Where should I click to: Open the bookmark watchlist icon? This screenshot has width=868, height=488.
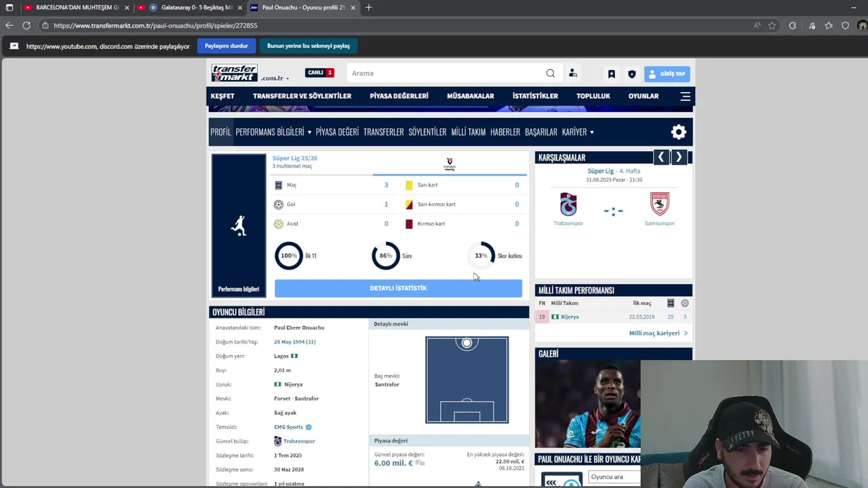(611, 74)
